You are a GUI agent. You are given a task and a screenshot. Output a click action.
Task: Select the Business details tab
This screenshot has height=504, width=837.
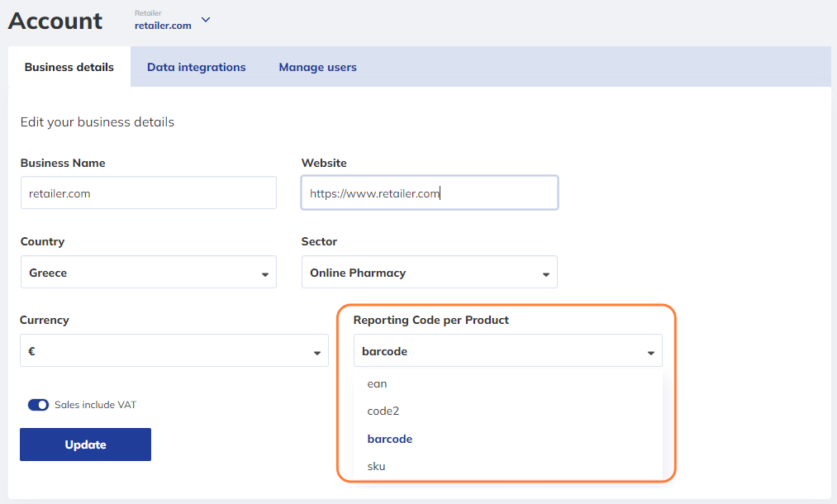[x=69, y=67]
